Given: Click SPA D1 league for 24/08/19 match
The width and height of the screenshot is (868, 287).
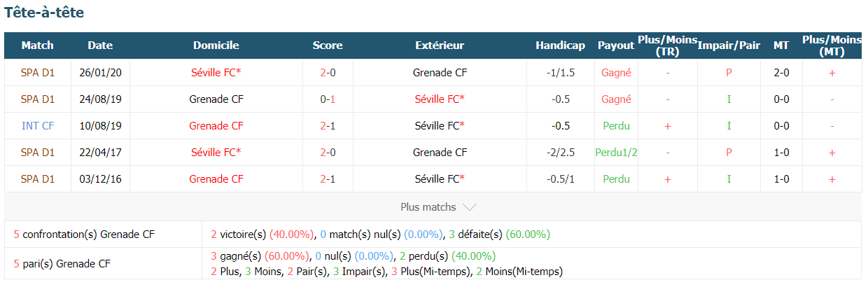Looking at the screenshot, I should (38, 99).
